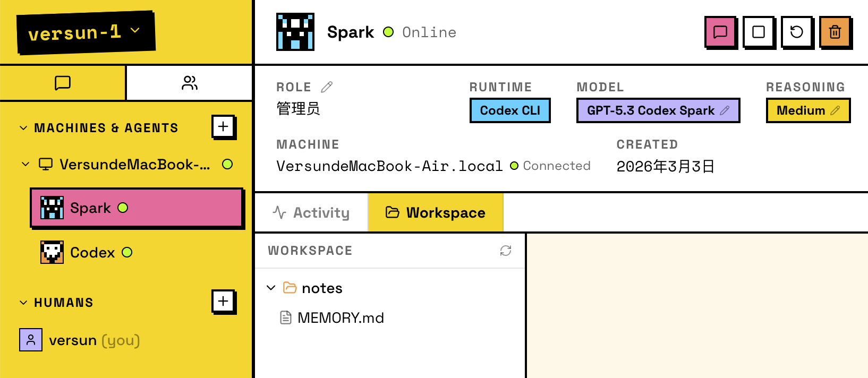Switch to the members tab in sidebar
The height and width of the screenshot is (378, 868).
tap(189, 83)
